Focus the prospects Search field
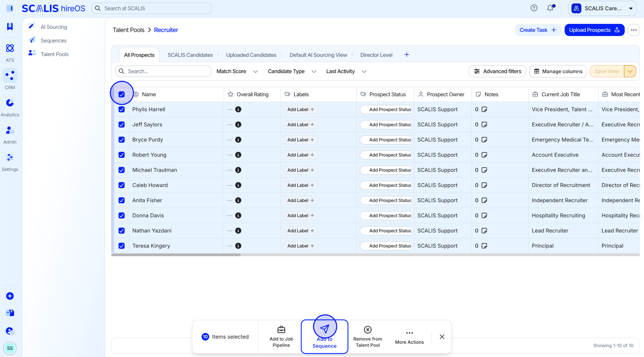The image size is (644, 357). pos(163,72)
